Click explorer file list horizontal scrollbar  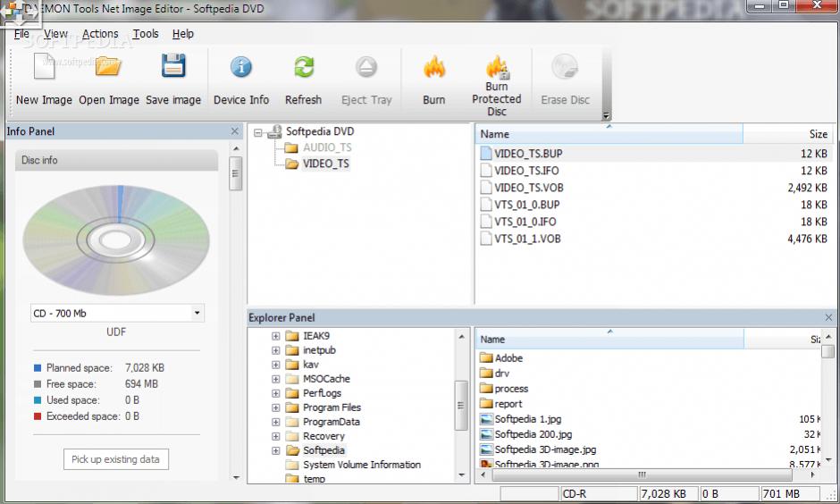642,475
